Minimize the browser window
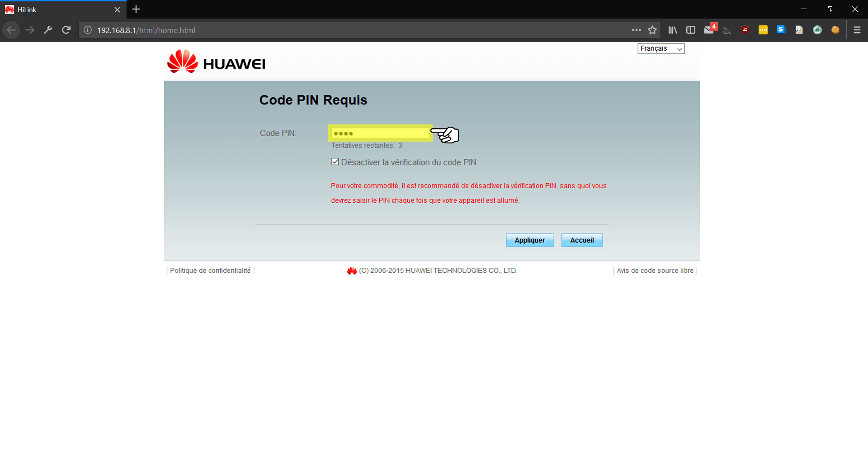Image resolution: width=868 pixels, height=466 pixels. point(804,9)
